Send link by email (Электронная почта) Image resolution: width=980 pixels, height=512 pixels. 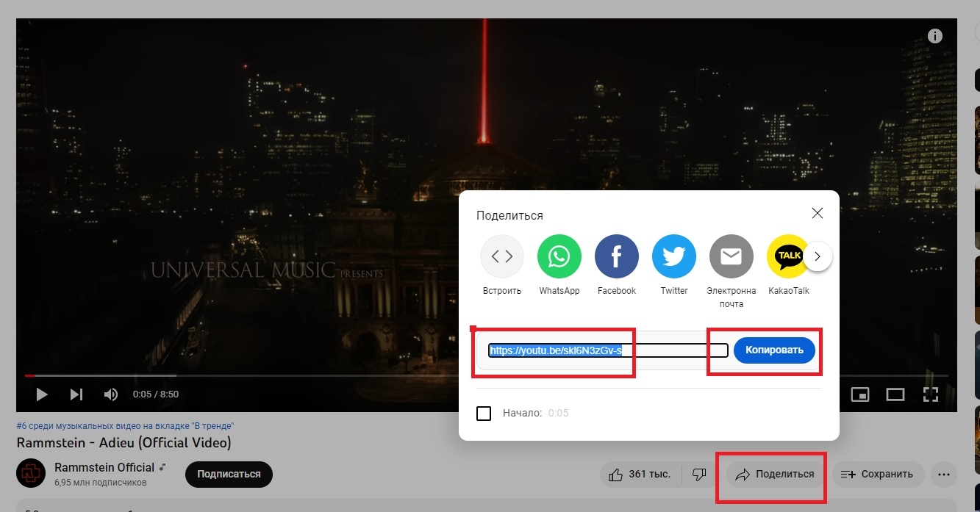(x=732, y=256)
